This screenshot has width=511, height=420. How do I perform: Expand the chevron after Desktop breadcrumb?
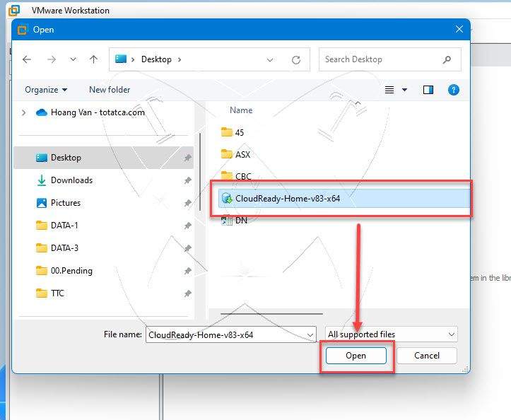(x=180, y=59)
